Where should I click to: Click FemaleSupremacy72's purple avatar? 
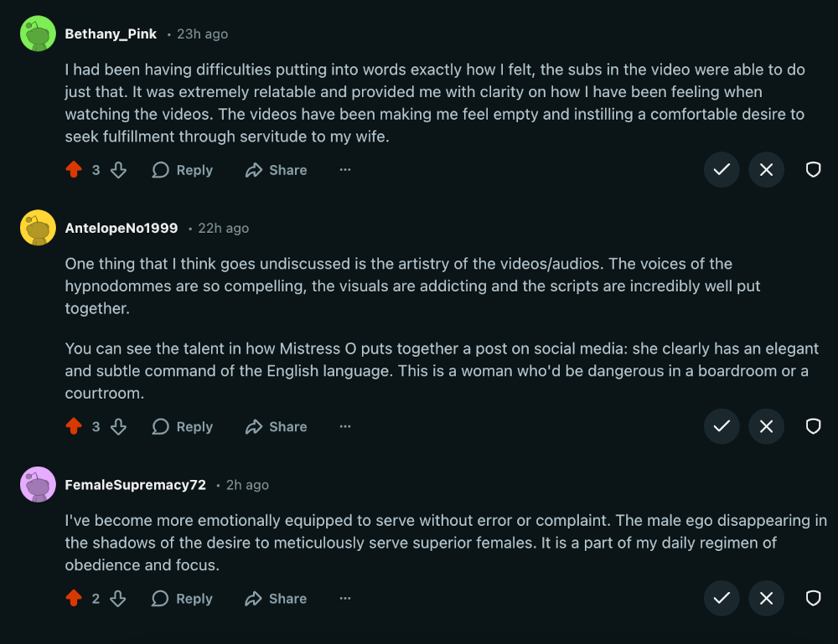[x=38, y=484]
